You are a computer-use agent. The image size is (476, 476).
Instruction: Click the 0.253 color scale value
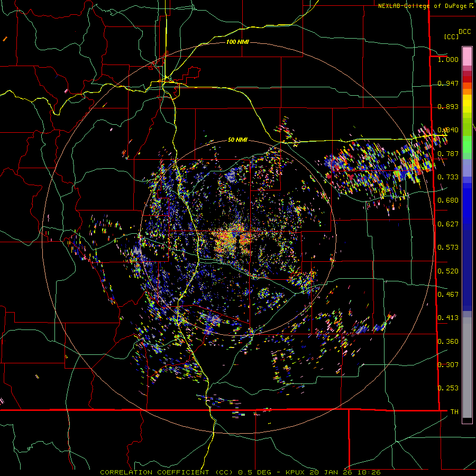click(x=448, y=388)
